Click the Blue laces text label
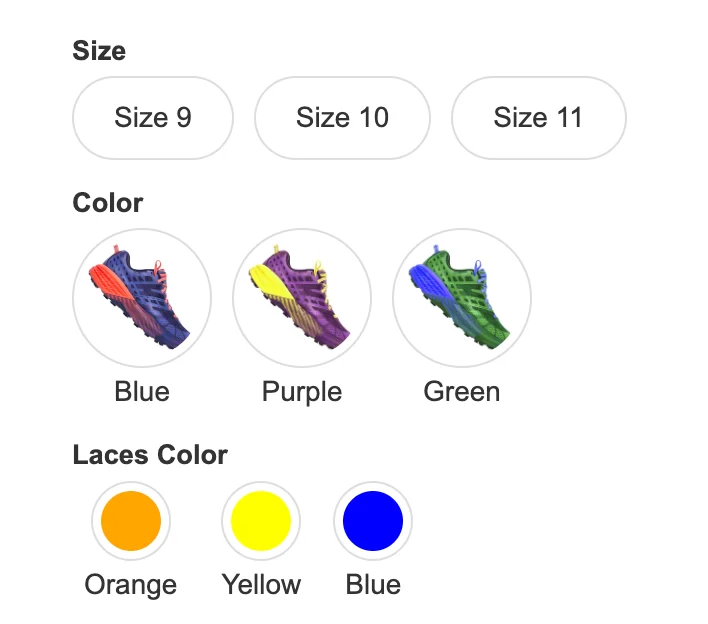This screenshot has height=624, width=708. 373,584
